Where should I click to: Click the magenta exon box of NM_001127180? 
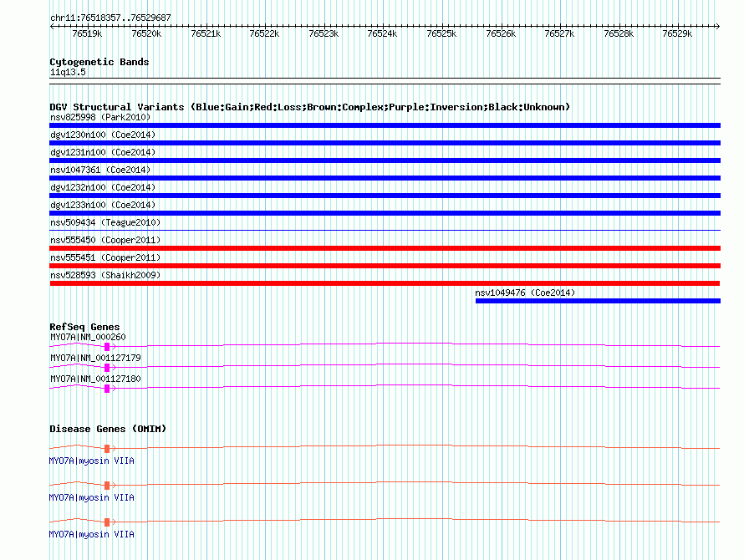pyautogui.click(x=107, y=389)
